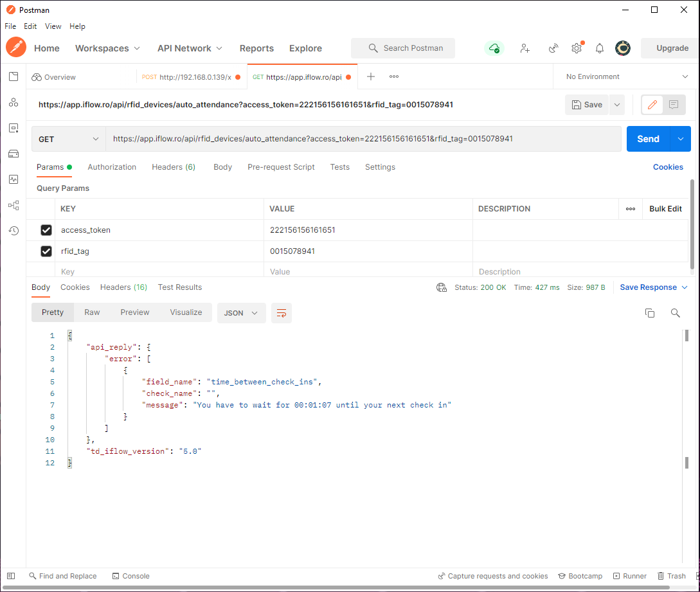Viewport: 700px width, 592px height.
Task: Open Environments in the left sidebar
Action: click(x=14, y=129)
